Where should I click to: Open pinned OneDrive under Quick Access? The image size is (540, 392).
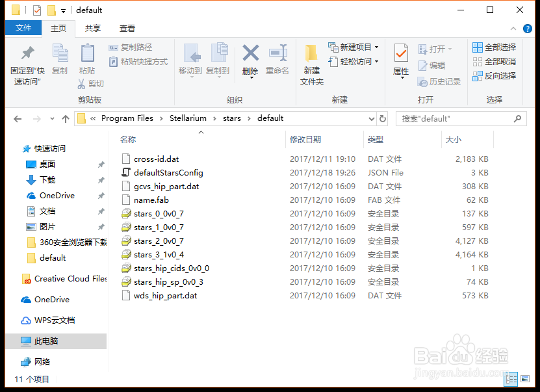(x=51, y=195)
